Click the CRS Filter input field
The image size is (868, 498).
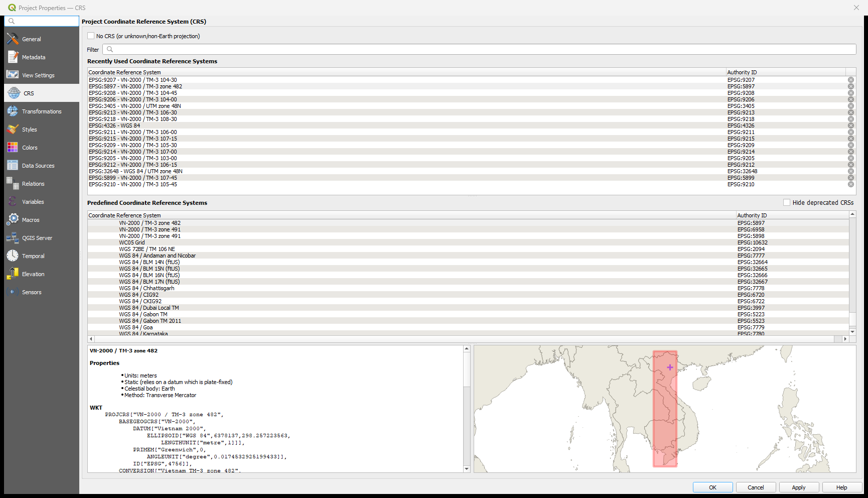tap(479, 49)
